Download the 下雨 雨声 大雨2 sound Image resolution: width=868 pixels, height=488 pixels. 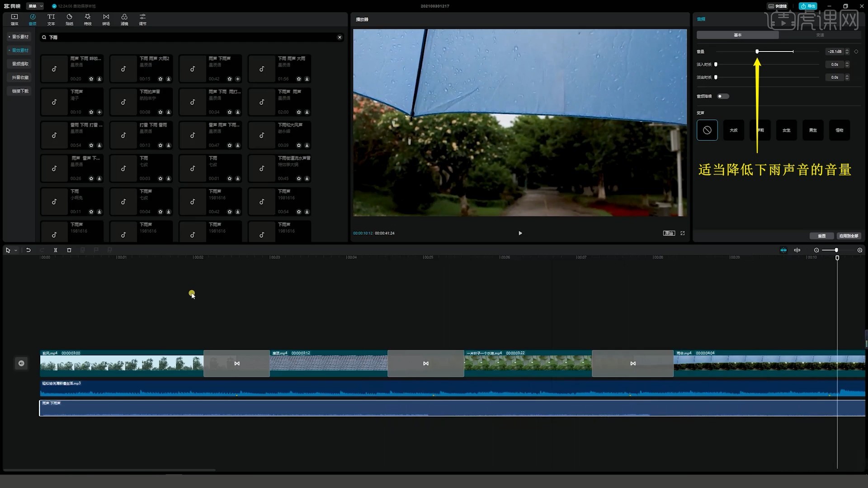tap(169, 79)
